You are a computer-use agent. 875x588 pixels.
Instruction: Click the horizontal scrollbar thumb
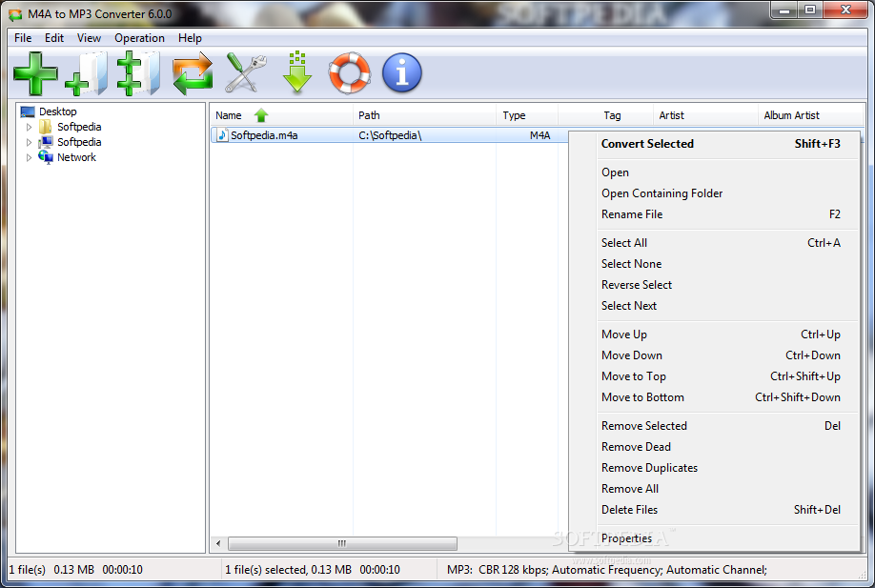click(342, 543)
